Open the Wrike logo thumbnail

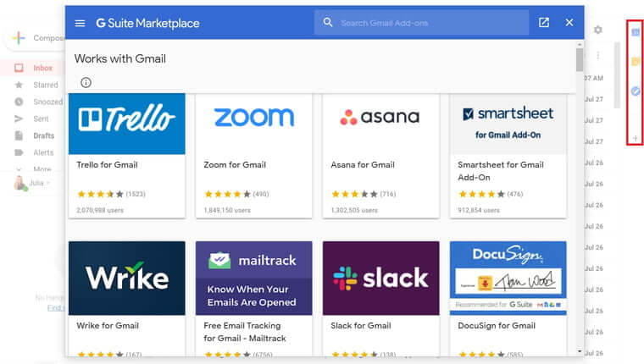click(127, 279)
